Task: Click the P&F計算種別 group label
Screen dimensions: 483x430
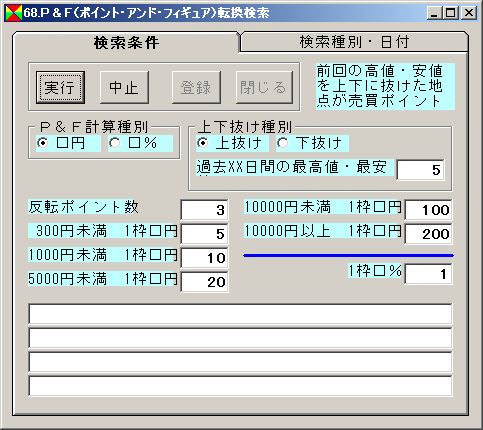Action: point(94,127)
